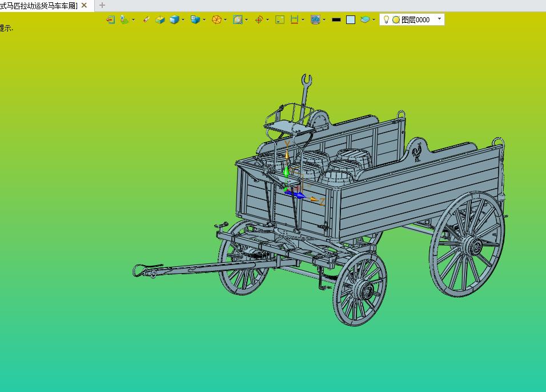546x392 pixels.
Task: Expand the layers stack icon dropdown arrow
Action: [374, 20]
